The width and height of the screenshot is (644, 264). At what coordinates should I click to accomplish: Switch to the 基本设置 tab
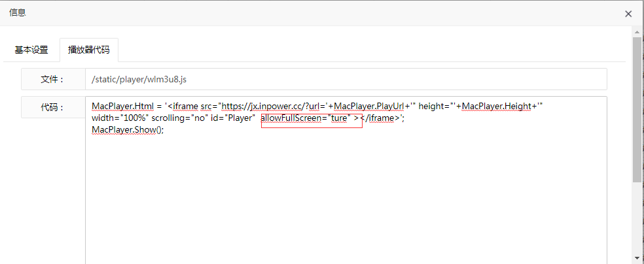[31, 50]
